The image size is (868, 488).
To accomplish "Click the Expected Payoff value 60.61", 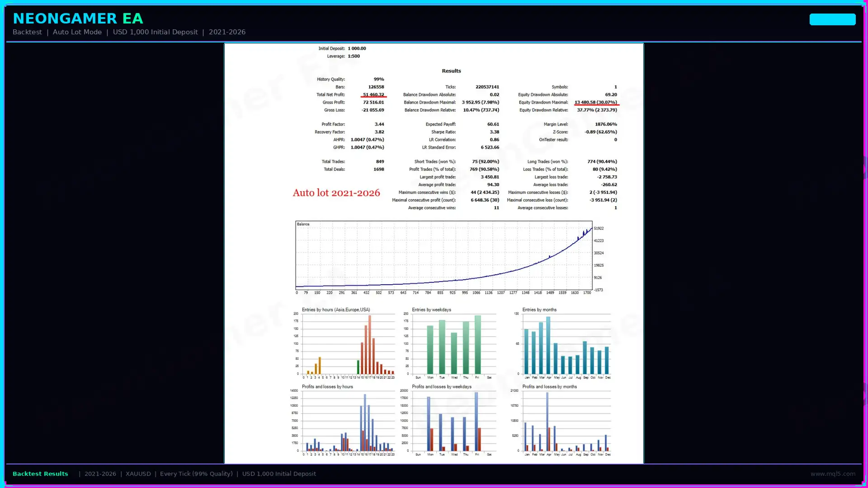I will (x=493, y=124).
